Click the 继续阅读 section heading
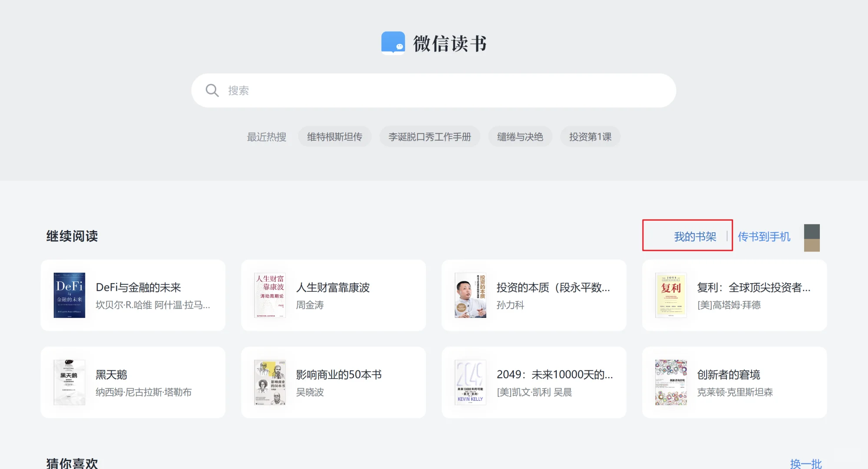 point(72,236)
